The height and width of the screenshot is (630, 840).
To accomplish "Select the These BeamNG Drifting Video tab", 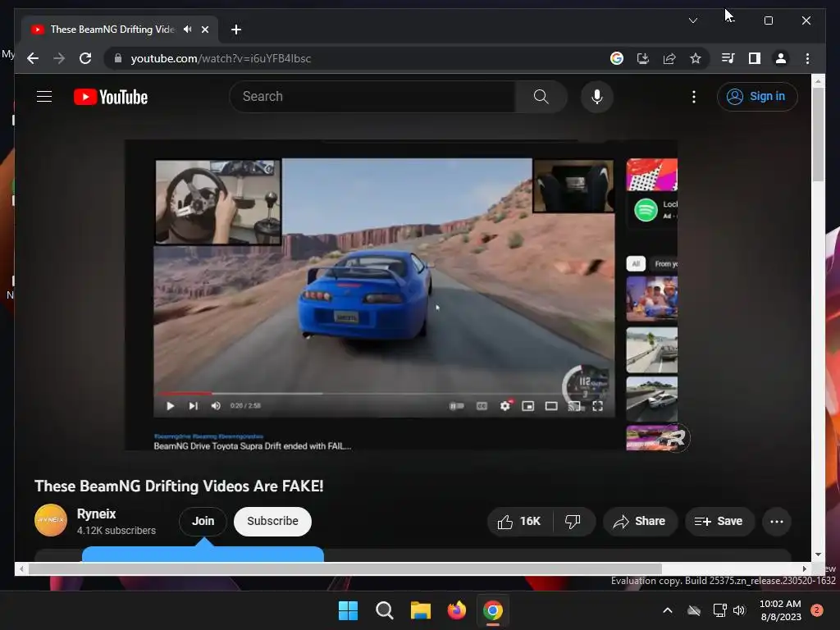I will [x=120, y=30].
